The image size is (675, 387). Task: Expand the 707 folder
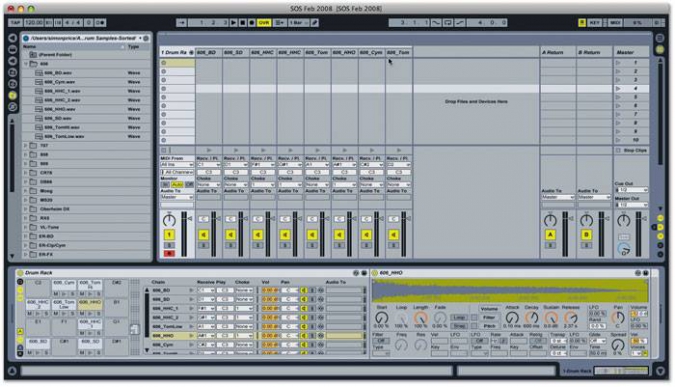click(26, 146)
